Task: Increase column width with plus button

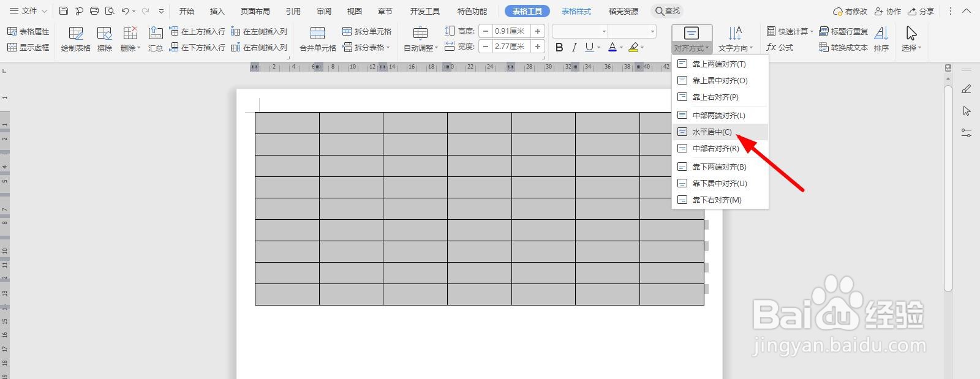Action: tap(537, 47)
